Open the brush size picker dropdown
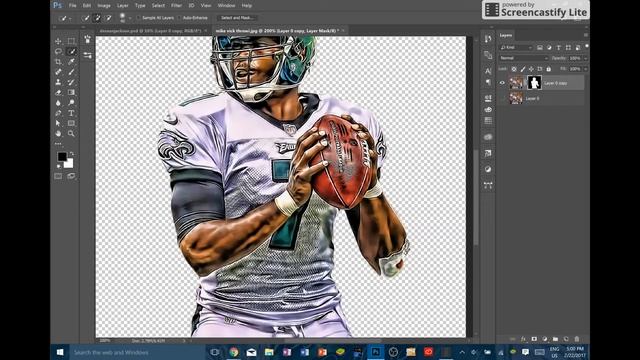The image size is (640, 360). pos(130,18)
